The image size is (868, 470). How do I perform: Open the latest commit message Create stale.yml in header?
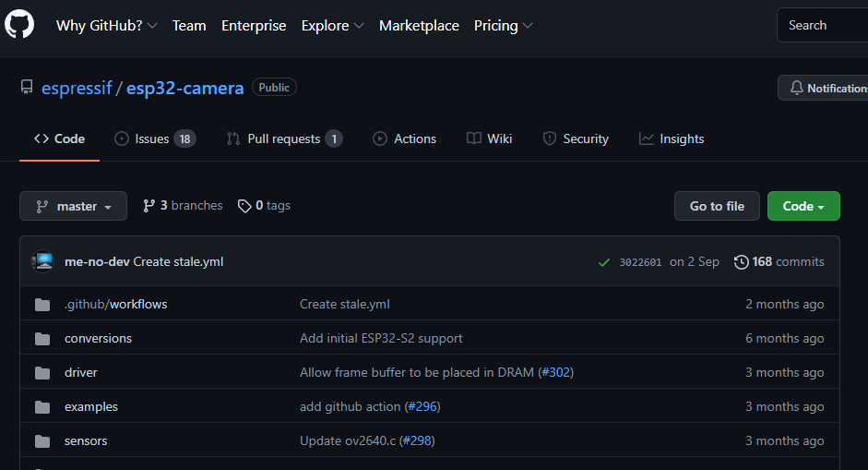(x=178, y=261)
